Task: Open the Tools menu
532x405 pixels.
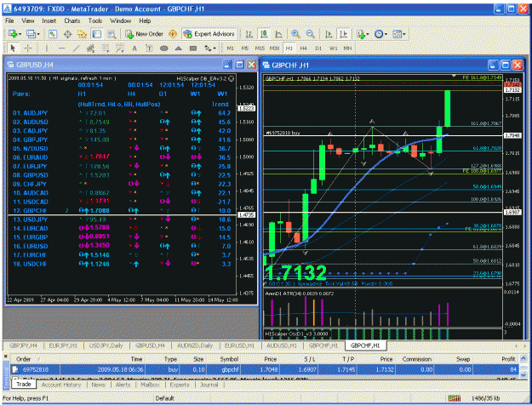Action: (95, 20)
